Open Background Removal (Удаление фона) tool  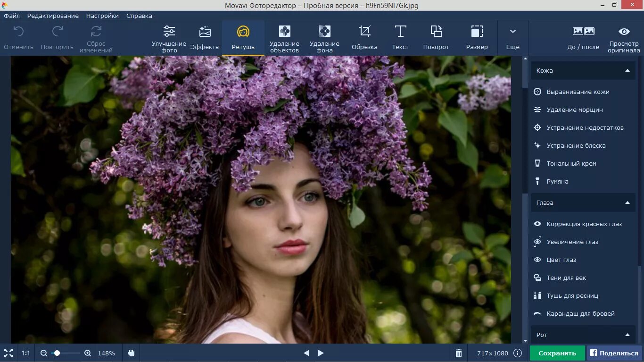click(x=324, y=38)
